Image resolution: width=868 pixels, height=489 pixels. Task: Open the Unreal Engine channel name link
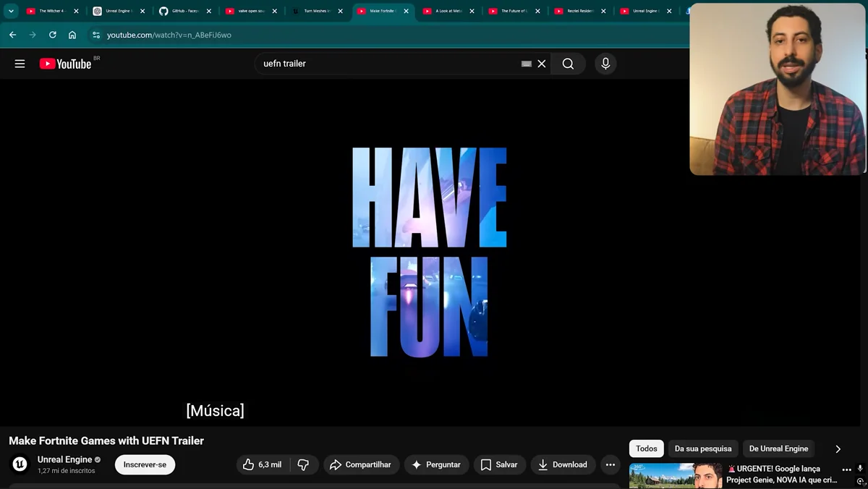(64, 459)
